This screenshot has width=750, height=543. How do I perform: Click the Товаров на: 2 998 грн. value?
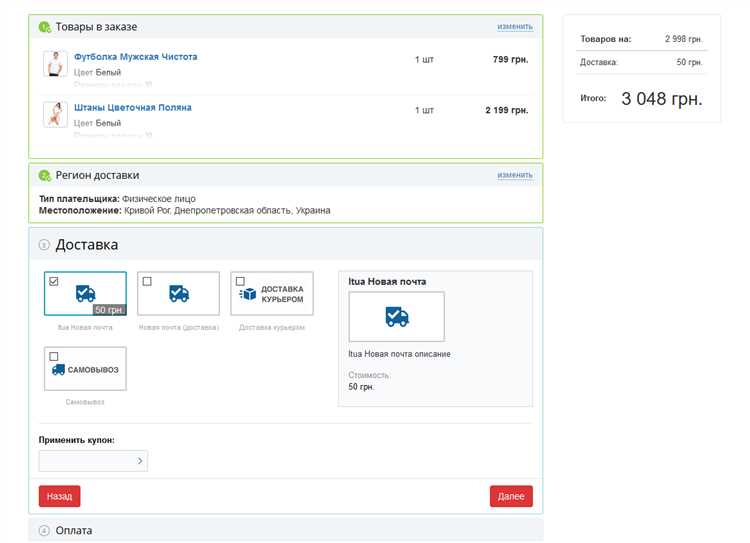684,39
